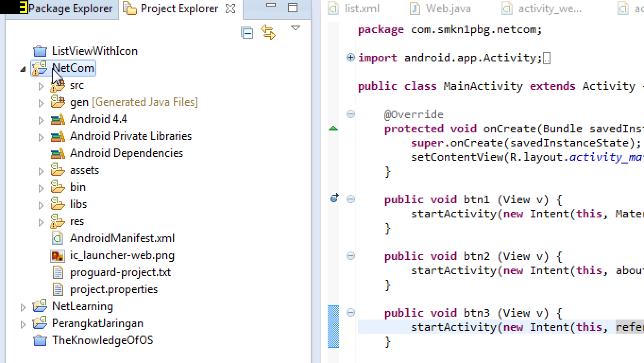Collapse the btn2 method fold
The image size is (644, 363).
pos(351,256)
